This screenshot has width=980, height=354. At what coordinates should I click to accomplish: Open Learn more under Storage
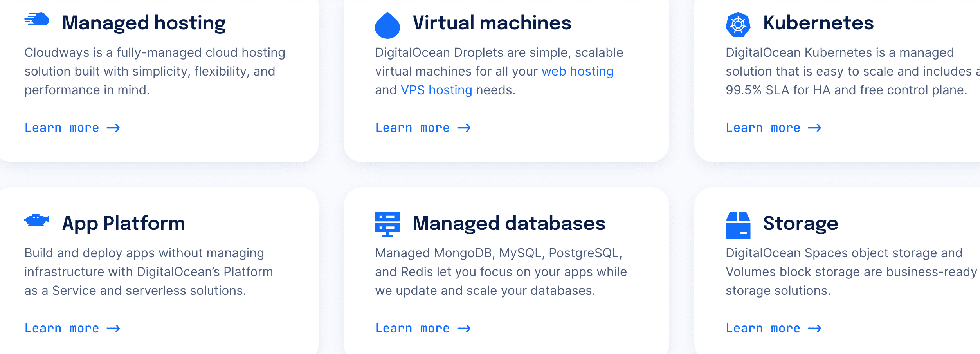point(774,328)
